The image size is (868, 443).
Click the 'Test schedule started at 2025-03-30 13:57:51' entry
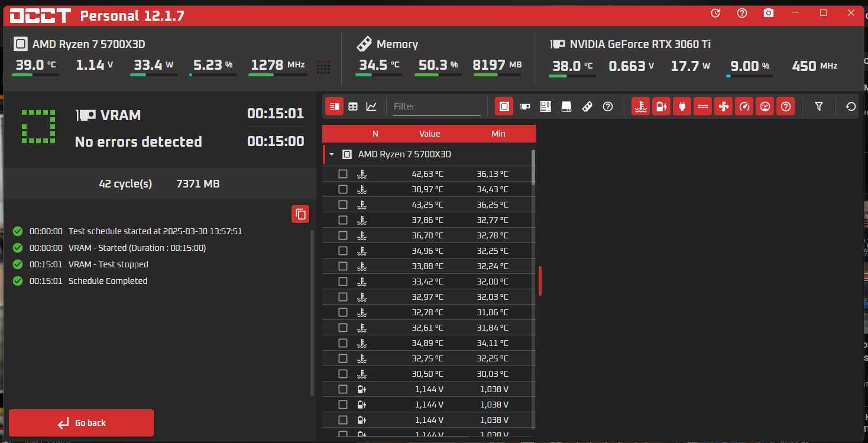(x=155, y=231)
